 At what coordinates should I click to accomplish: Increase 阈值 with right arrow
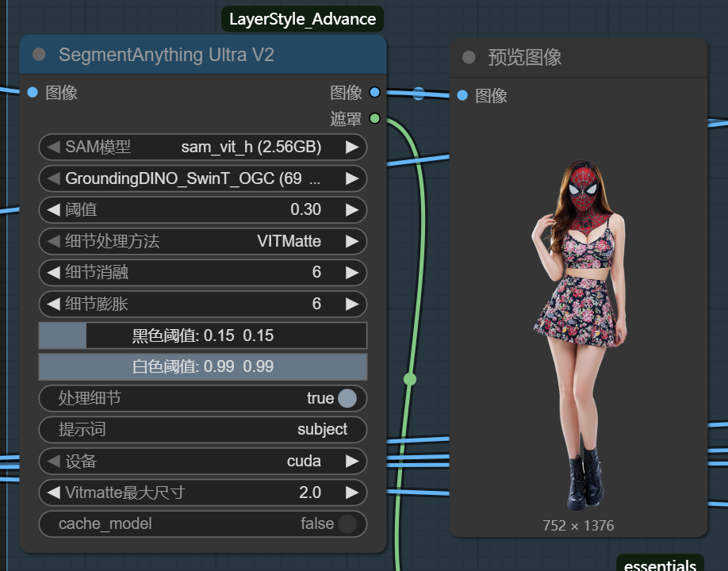tap(352, 209)
